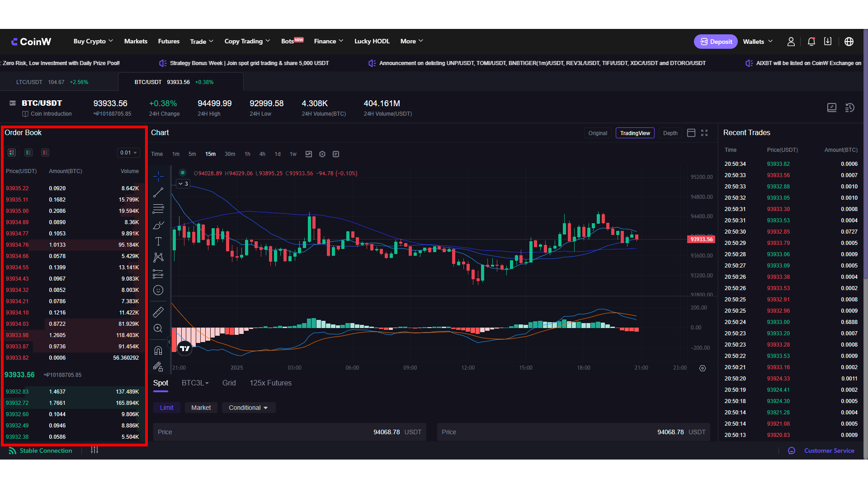
Task: Switch chart to TradingView mode
Action: coord(635,133)
